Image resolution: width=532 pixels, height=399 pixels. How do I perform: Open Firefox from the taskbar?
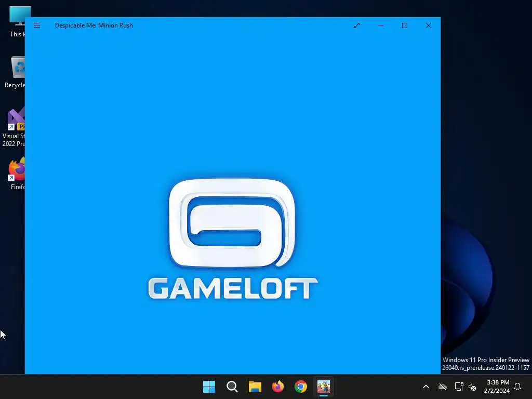coord(278,387)
